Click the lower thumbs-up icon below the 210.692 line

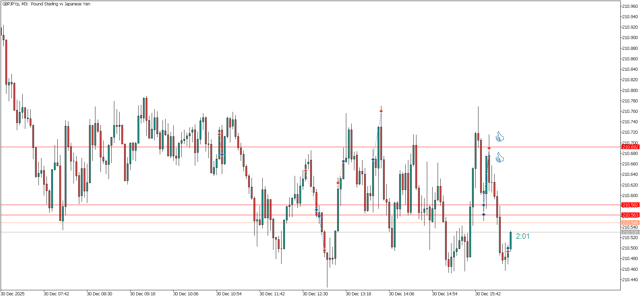(x=499, y=158)
